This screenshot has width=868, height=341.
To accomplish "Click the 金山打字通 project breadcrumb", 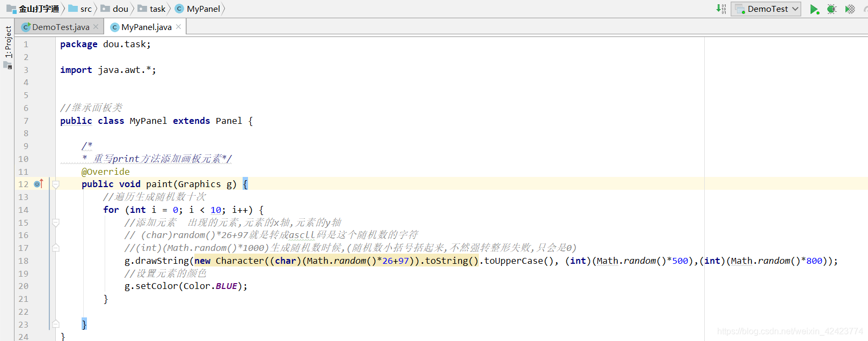I will click(x=33, y=9).
